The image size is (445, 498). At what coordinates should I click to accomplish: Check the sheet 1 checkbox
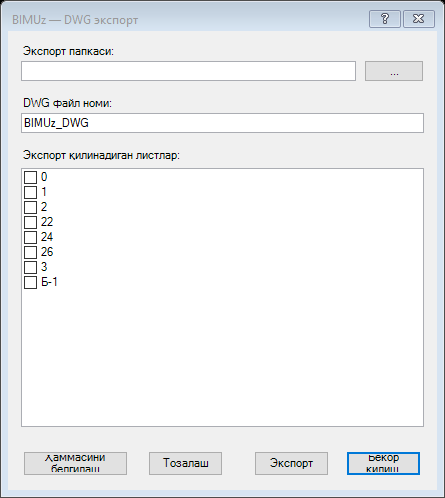pyautogui.click(x=30, y=192)
